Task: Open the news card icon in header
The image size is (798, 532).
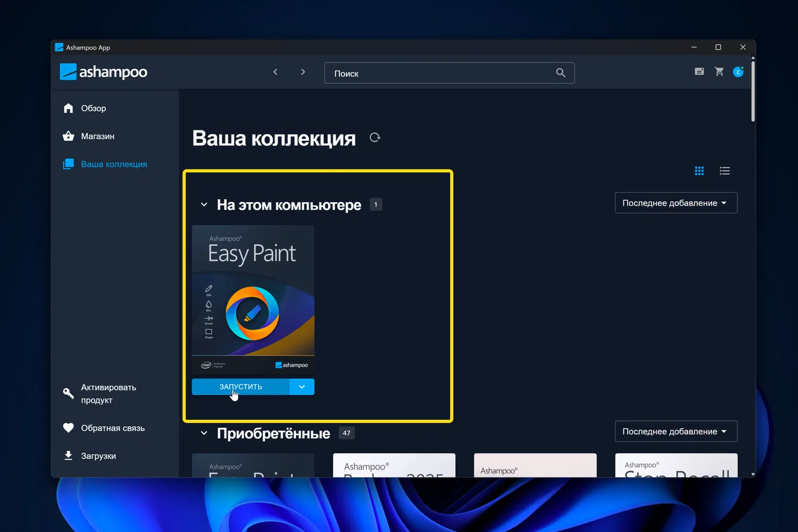Action: tap(699, 71)
